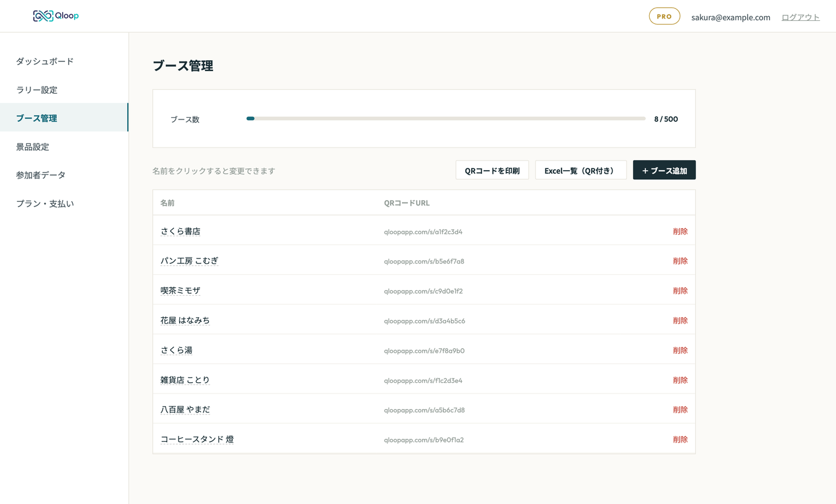This screenshot has width=836, height=504.
Task: Click the ＋ブース追加 button
Action: click(664, 170)
